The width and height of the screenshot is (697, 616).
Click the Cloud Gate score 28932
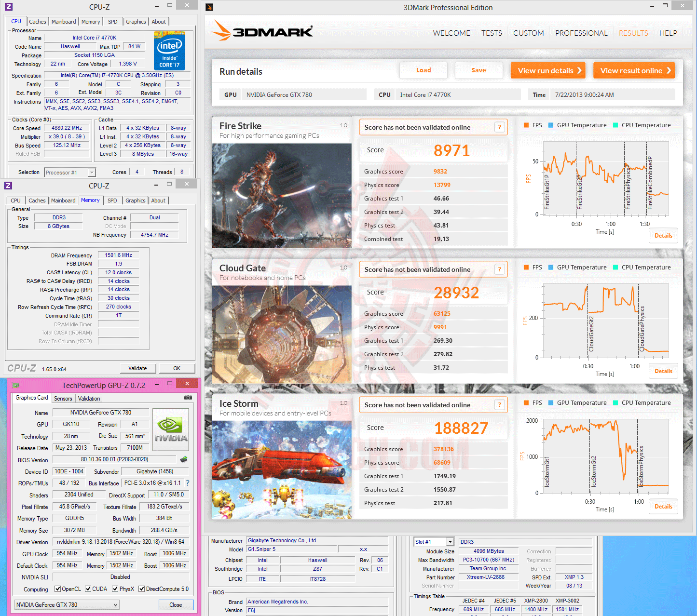[456, 293]
